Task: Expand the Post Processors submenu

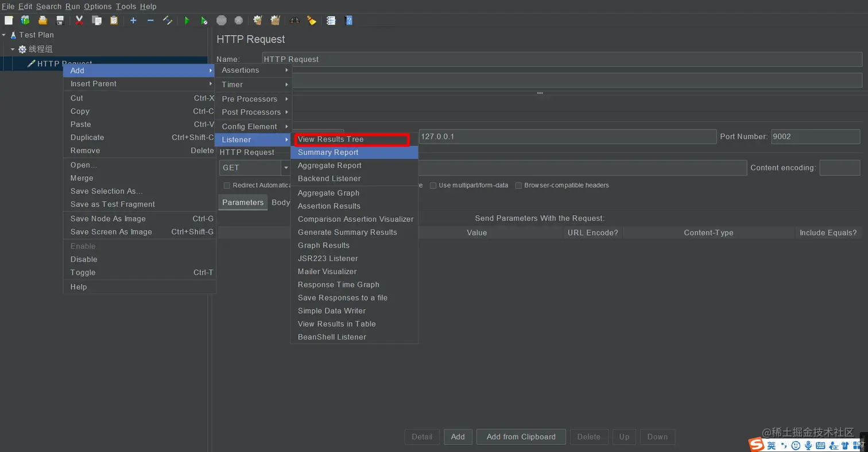Action: click(253, 112)
